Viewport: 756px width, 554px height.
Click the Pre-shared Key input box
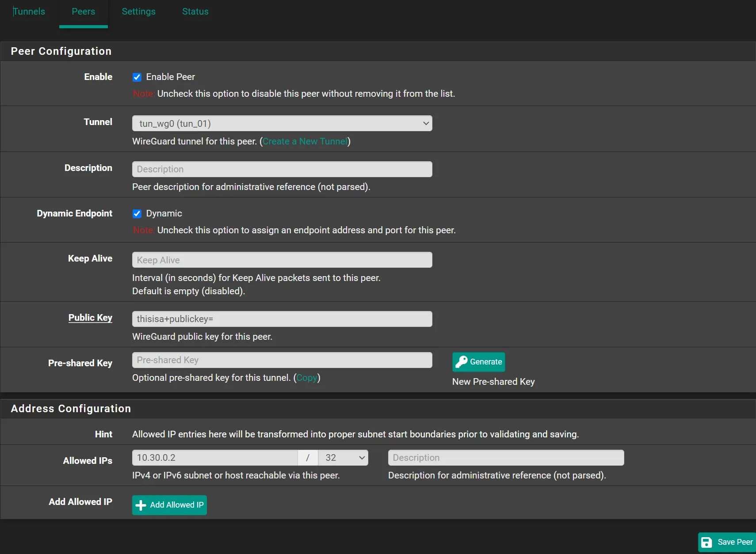pos(282,360)
